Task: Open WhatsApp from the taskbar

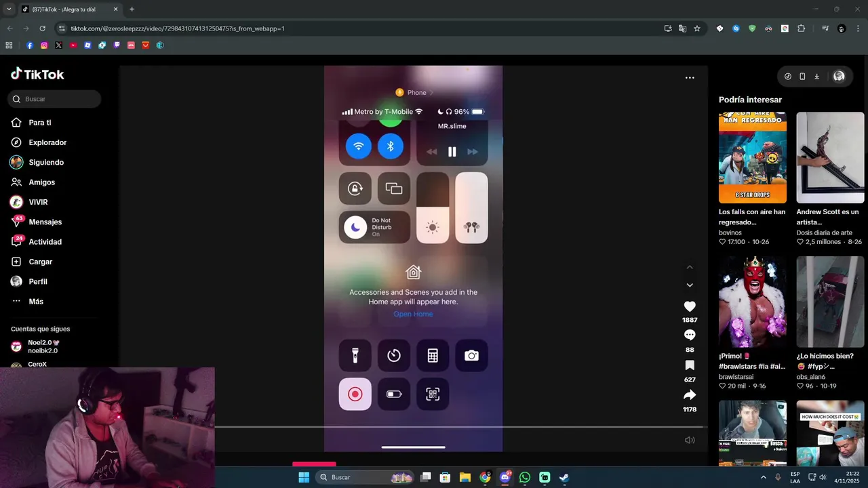Action: point(525,477)
